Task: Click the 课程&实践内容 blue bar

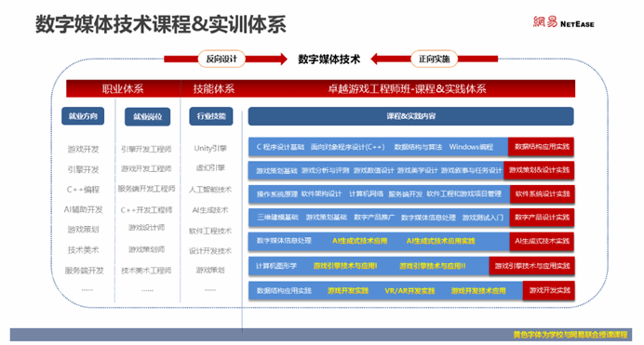Action: pos(410,116)
